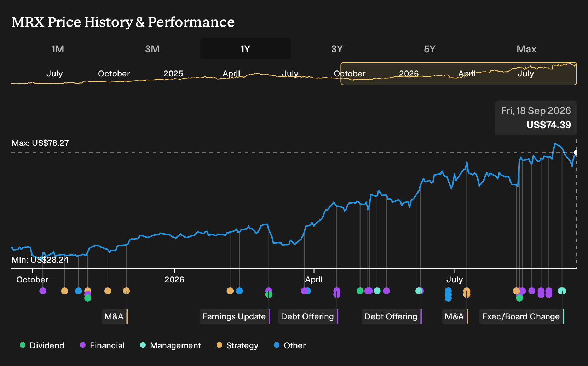Open the teal Management marker above second Debt Offering
588x366 pixels.
(x=419, y=291)
